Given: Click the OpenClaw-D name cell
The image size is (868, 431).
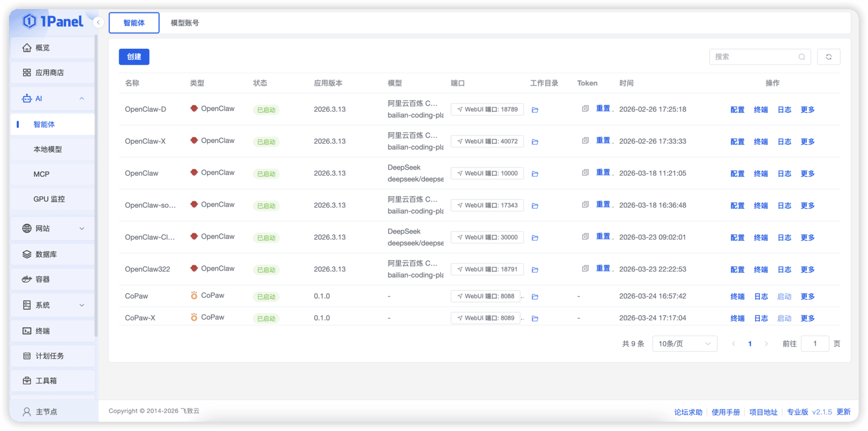Looking at the screenshot, I should click(145, 110).
